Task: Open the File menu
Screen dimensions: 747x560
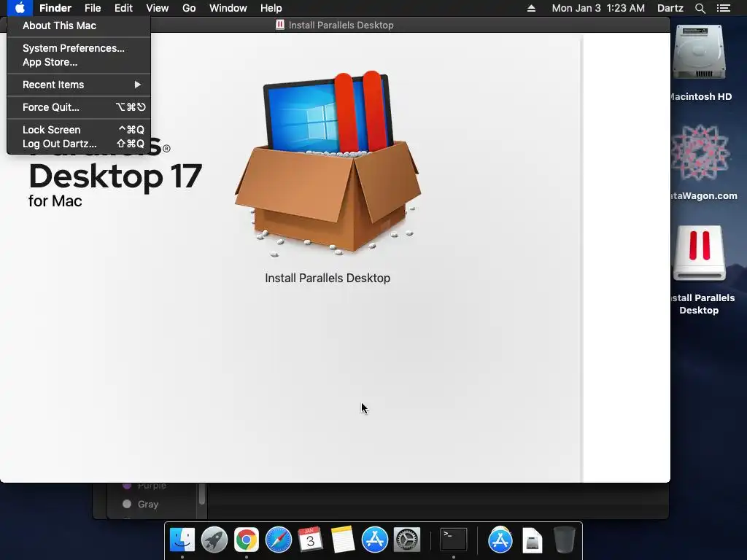Action: (93, 8)
